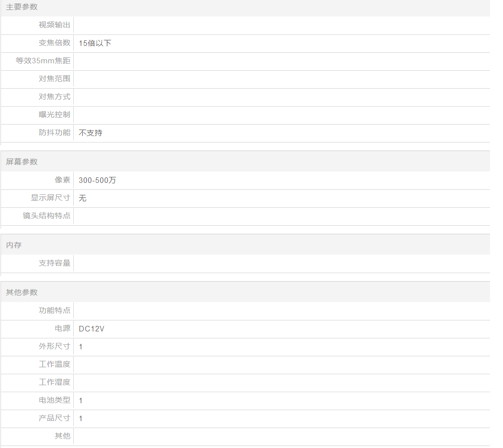503x448 pixels.
Task: Click the 屏幕参数 section header
Action: [21, 162]
